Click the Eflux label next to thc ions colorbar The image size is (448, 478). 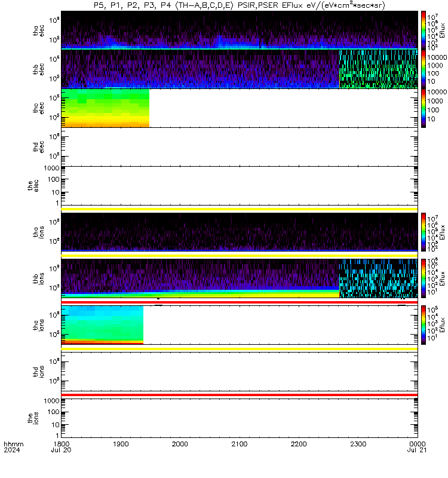pos(443,325)
